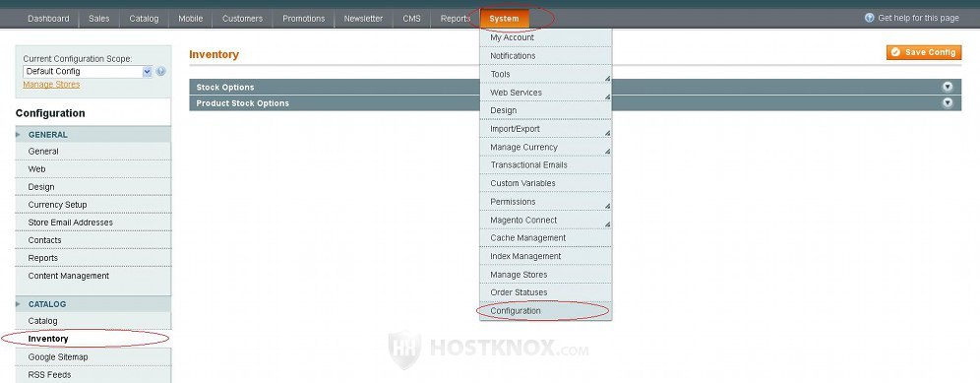This screenshot has width=980, height=383.
Task: Go to the Dashboard tab
Action: (x=49, y=18)
